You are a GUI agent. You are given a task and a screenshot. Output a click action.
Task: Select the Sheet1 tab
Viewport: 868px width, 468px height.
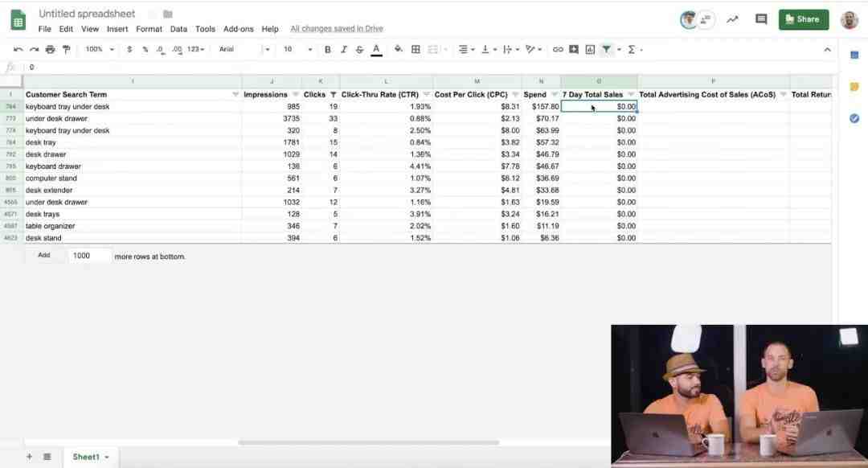pos(91,457)
